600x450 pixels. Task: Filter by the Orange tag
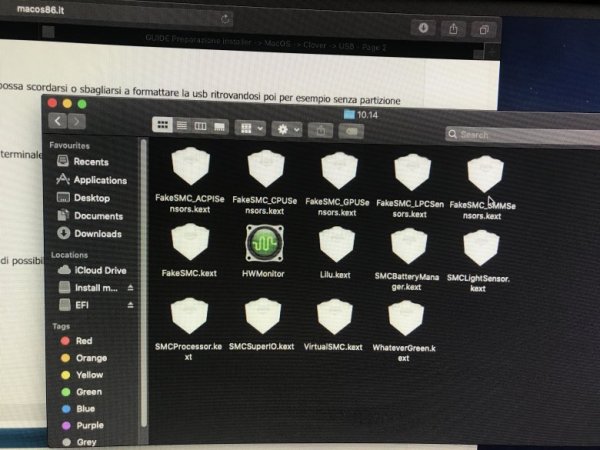(x=84, y=358)
